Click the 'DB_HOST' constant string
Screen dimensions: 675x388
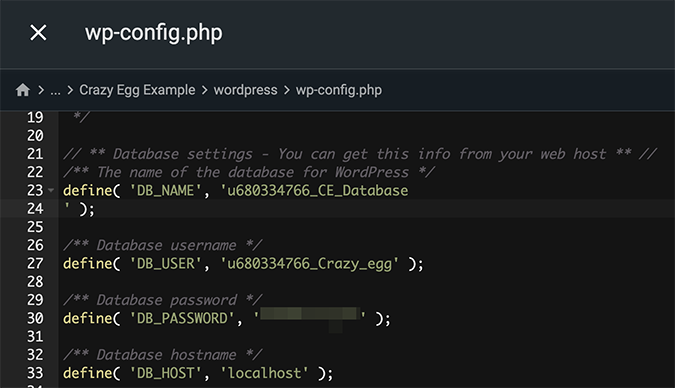tap(165, 373)
